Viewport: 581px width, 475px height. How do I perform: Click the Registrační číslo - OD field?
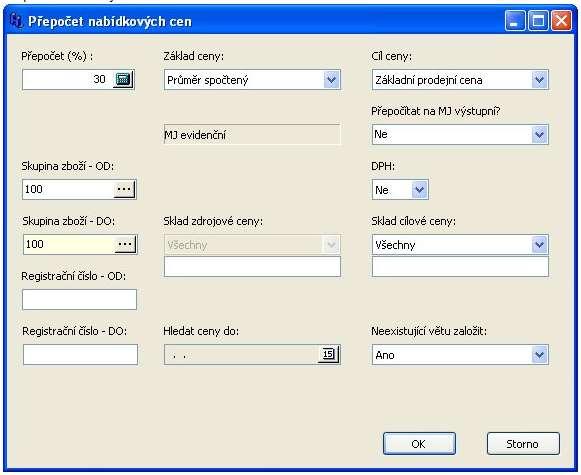click(x=79, y=299)
